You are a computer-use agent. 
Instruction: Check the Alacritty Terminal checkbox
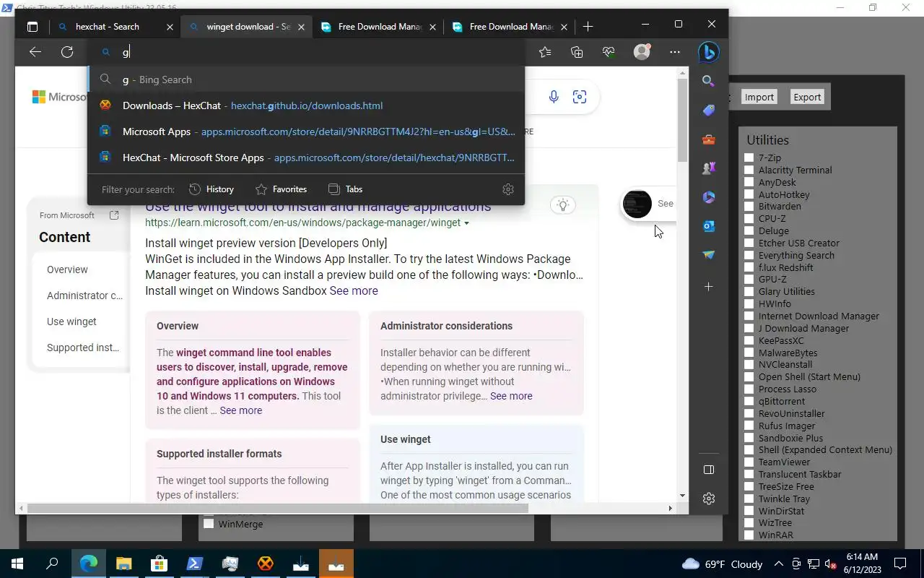(749, 170)
